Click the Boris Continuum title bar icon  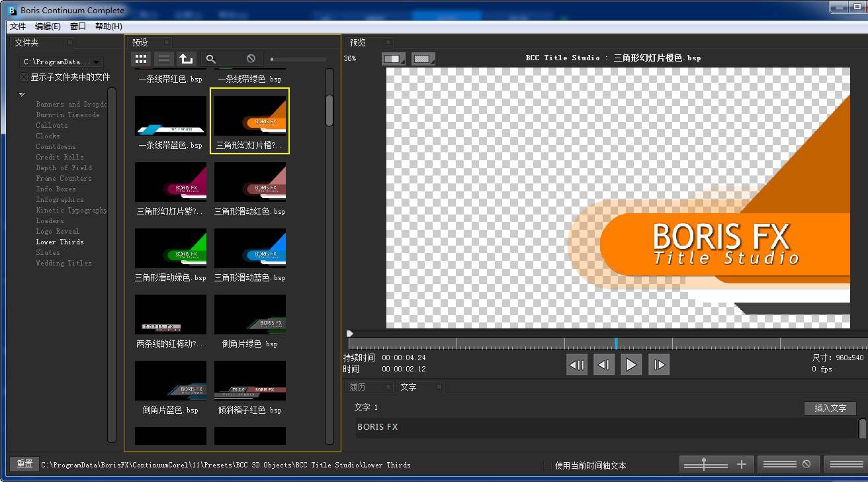click(12, 10)
